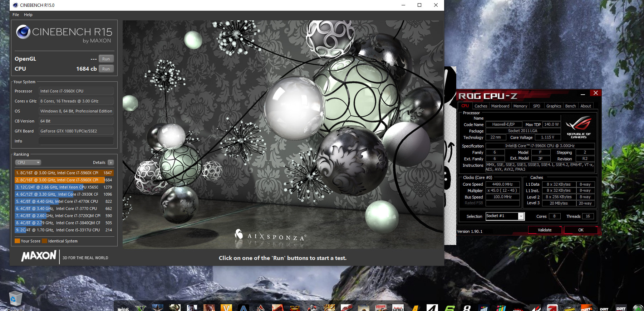Screen dimensions: 644x311
Task: Launch the GRID game from the dock
Action: pyautogui.click(x=398, y=307)
